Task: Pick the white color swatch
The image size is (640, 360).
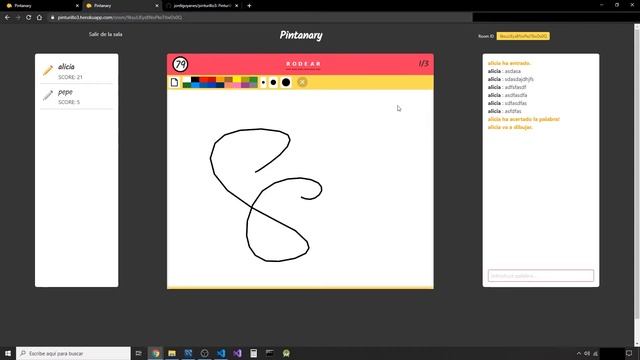Action: (x=187, y=80)
